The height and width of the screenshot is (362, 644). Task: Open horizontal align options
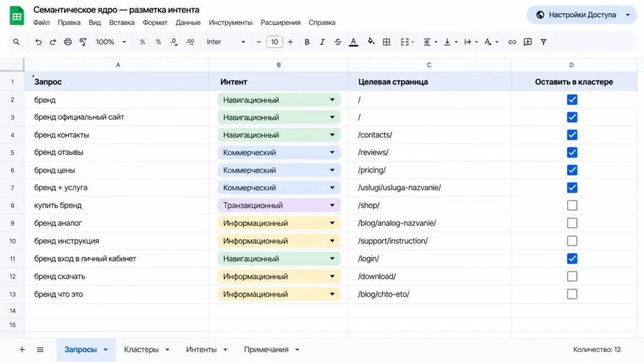tap(430, 42)
